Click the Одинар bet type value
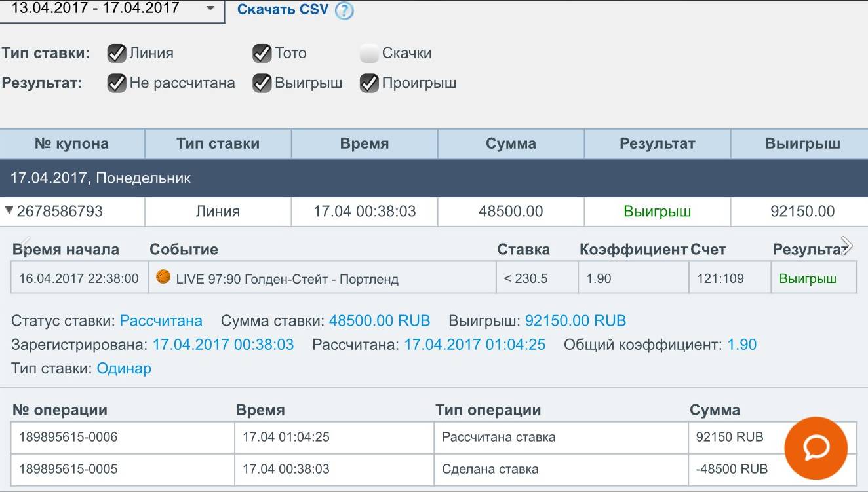 [x=124, y=368]
